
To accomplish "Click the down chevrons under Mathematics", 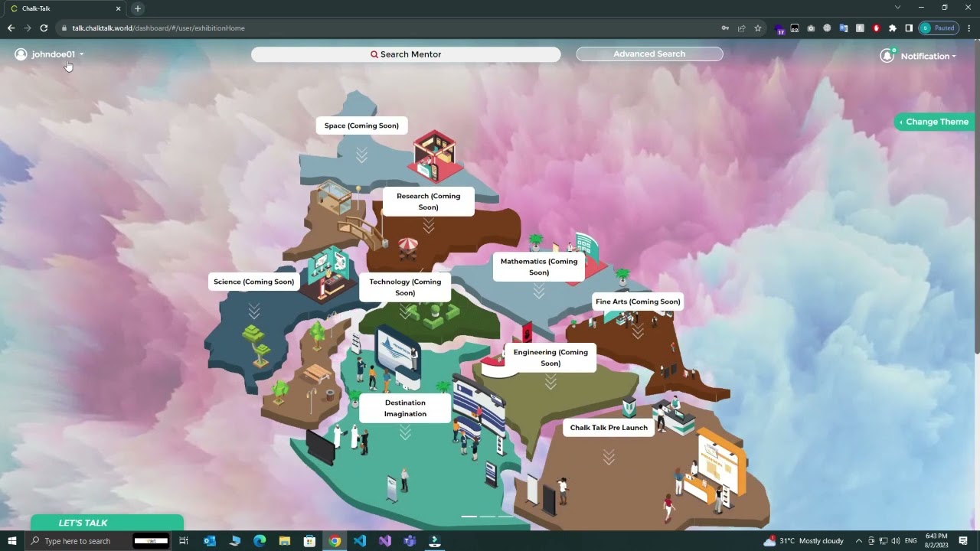I will pos(539,291).
